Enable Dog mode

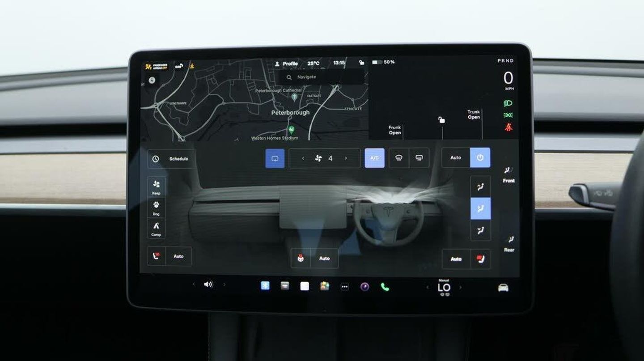click(156, 208)
